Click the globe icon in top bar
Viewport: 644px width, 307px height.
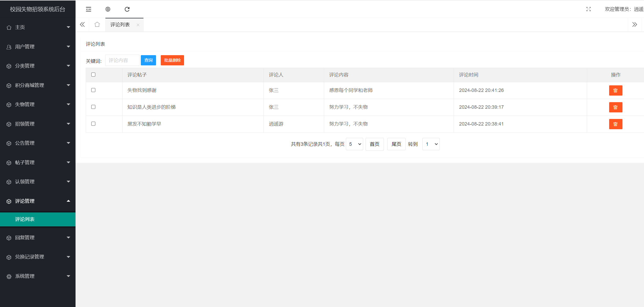tap(108, 9)
